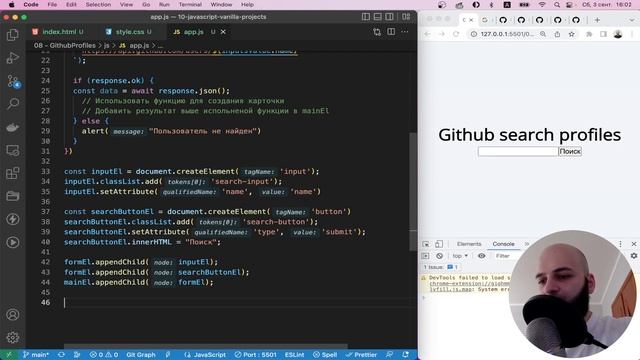Toggle live expression eye icon
The height and width of the screenshot is (360, 640).
pyautogui.click(x=482, y=256)
